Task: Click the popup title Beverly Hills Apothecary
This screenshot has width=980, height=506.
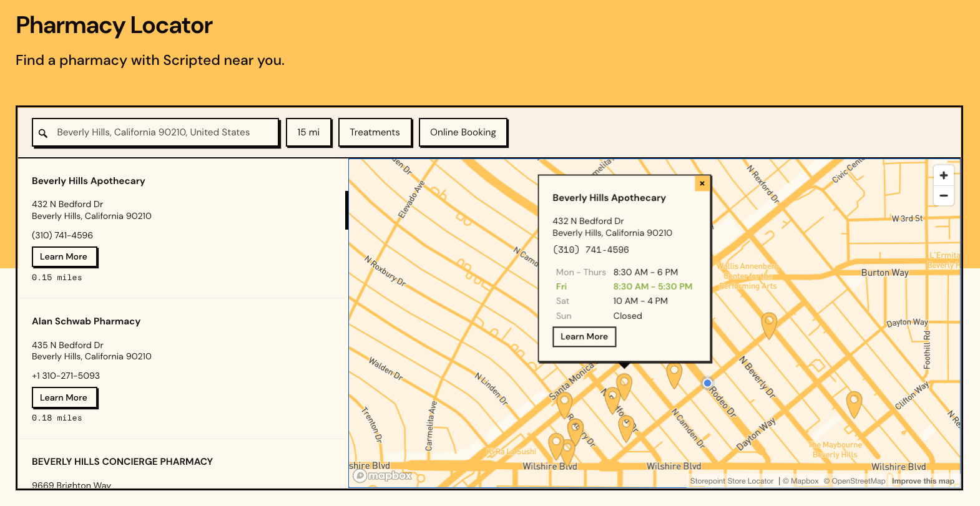Action: click(x=609, y=198)
